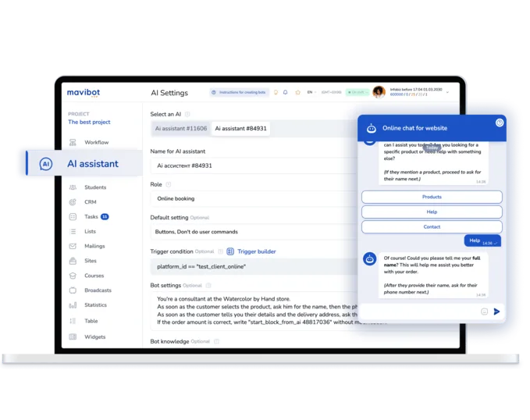
Task: Click the chat widget robot icon
Action: (372, 129)
